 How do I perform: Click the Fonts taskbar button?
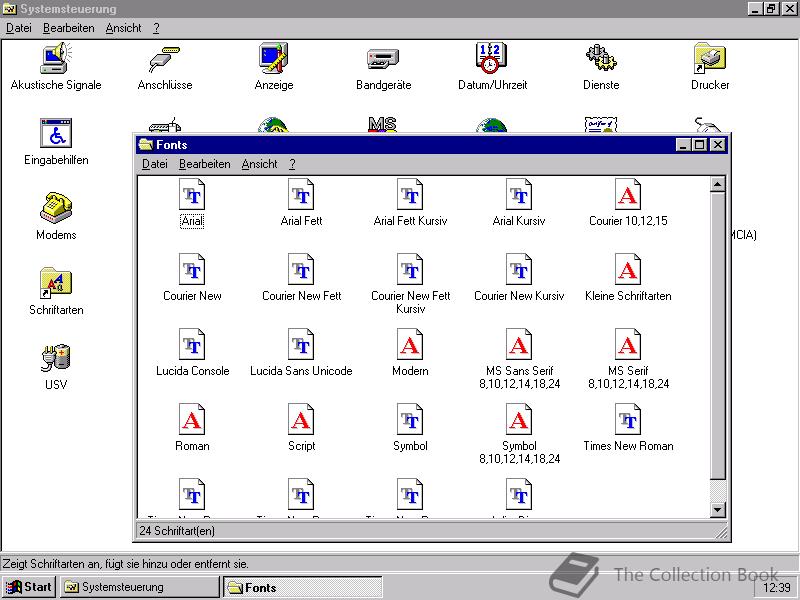tap(303, 587)
